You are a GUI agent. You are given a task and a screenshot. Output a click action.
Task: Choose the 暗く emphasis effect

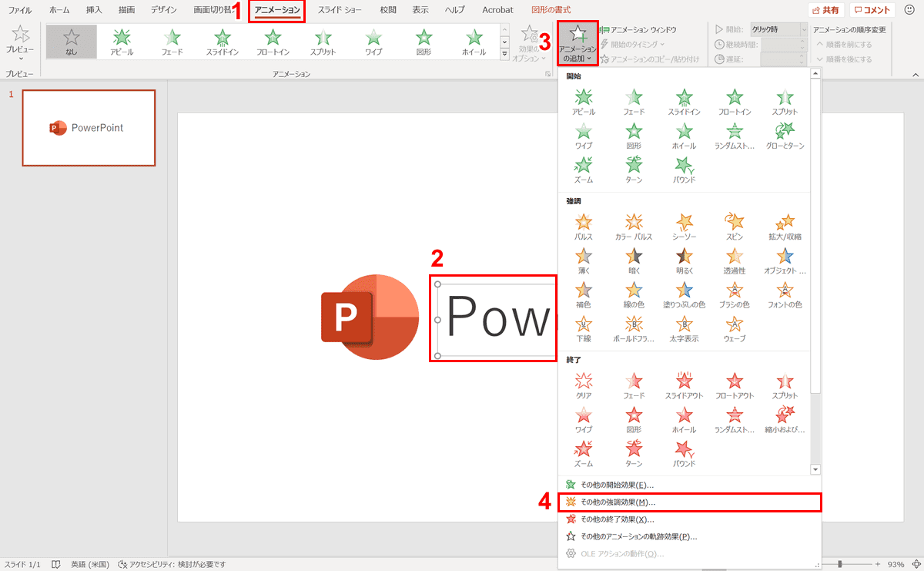click(x=634, y=261)
